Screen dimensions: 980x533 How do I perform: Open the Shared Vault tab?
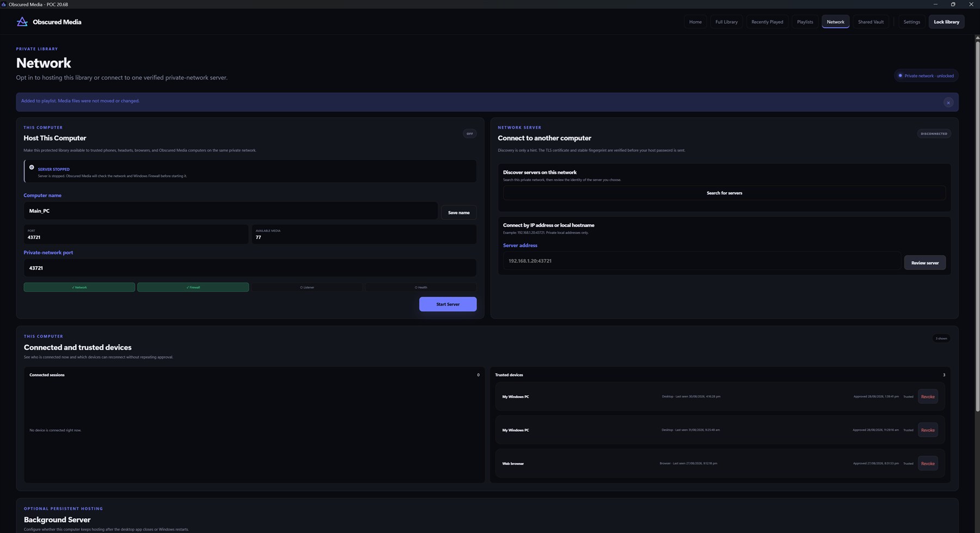point(871,22)
